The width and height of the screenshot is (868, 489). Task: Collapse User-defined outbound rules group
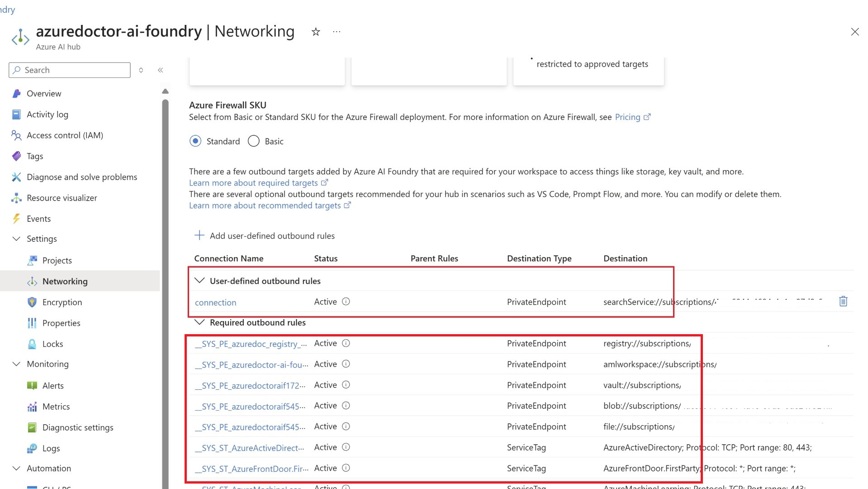[x=199, y=281]
